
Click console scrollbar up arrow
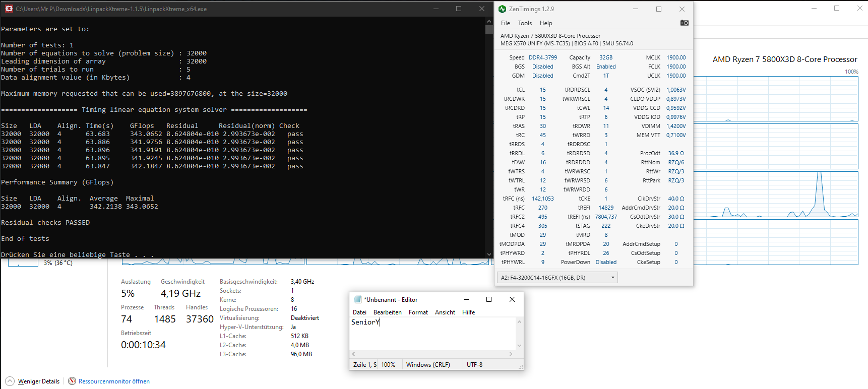(x=489, y=21)
